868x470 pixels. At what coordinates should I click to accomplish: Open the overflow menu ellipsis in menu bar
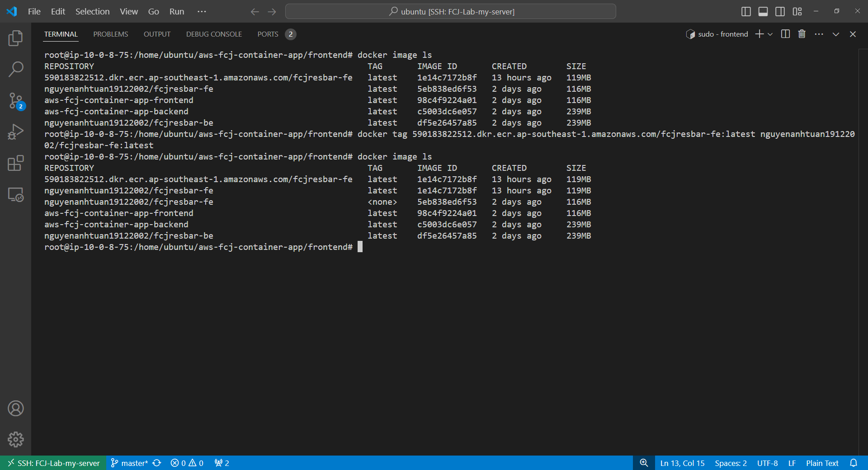click(x=202, y=12)
